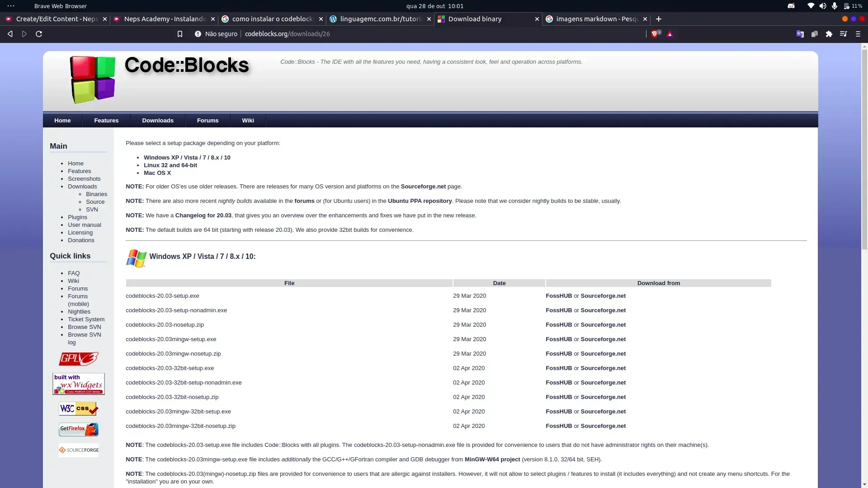The height and width of the screenshot is (488, 868).
Task: Click the 'Não seguro' security warning icon
Action: (x=198, y=34)
